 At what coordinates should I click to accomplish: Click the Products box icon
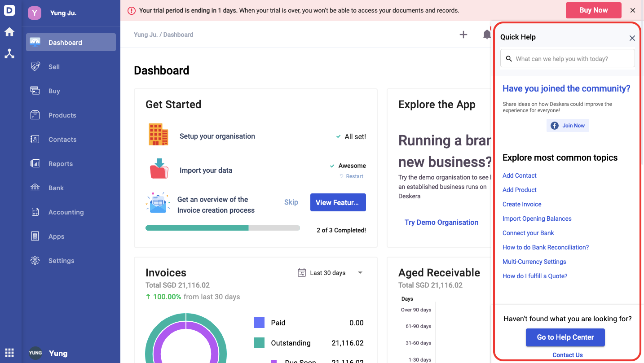coord(35,115)
